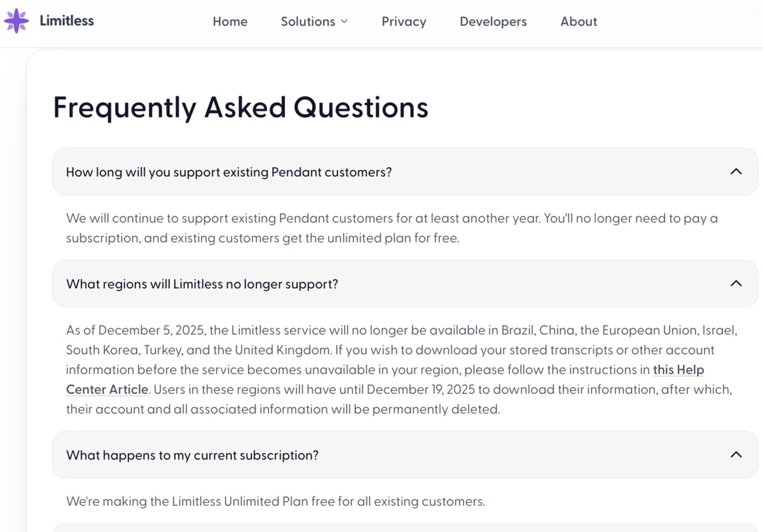Open the About page
The image size is (763, 532).
579,22
